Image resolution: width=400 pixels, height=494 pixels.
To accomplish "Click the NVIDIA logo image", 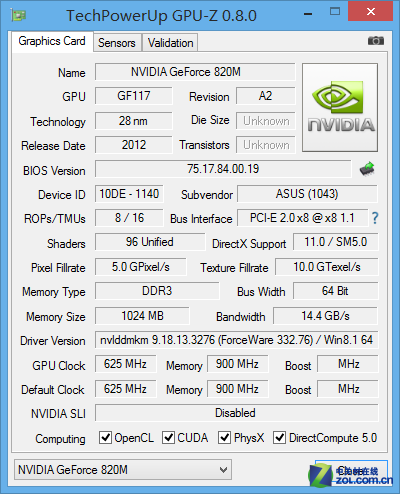I will pyautogui.click(x=340, y=107).
